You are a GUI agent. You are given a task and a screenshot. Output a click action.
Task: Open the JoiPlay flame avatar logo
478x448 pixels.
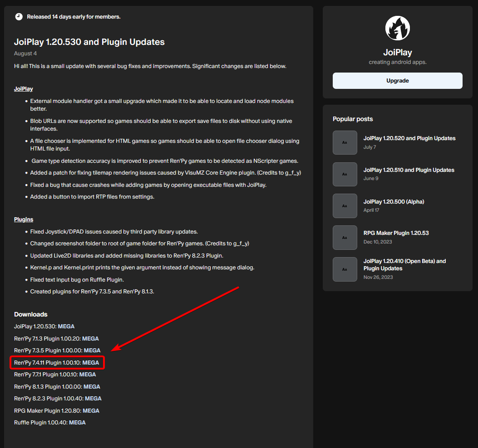398,28
